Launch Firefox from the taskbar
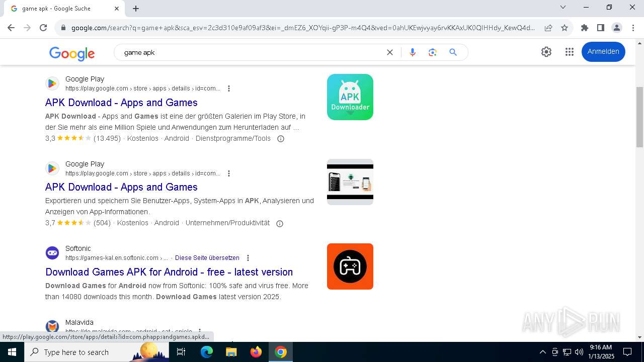Image resolution: width=644 pixels, height=362 pixels. coord(256,352)
